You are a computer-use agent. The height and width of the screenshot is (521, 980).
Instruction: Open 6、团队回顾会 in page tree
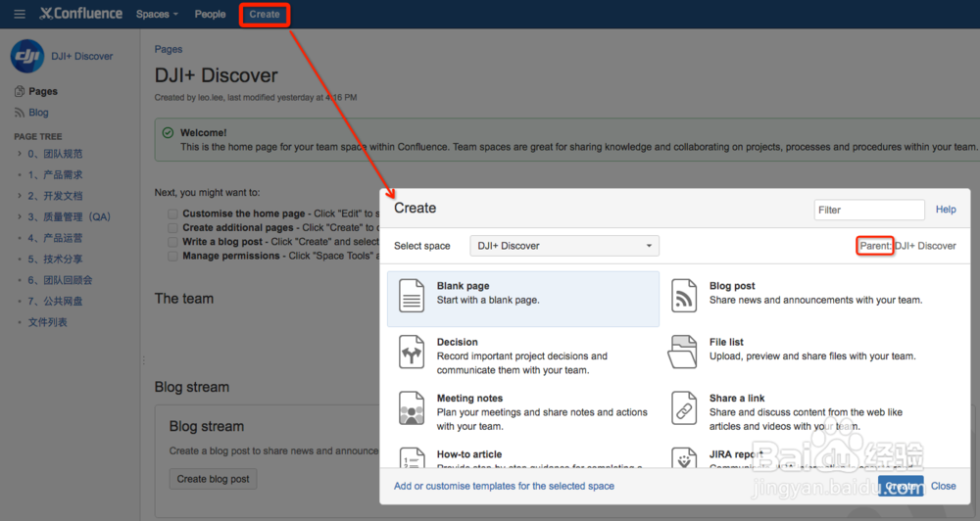[60, 280]
